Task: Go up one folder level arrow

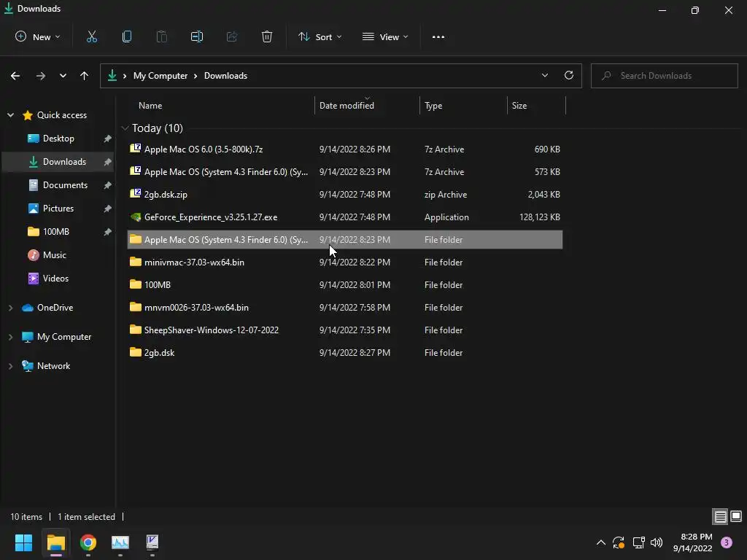Action: 85,76
